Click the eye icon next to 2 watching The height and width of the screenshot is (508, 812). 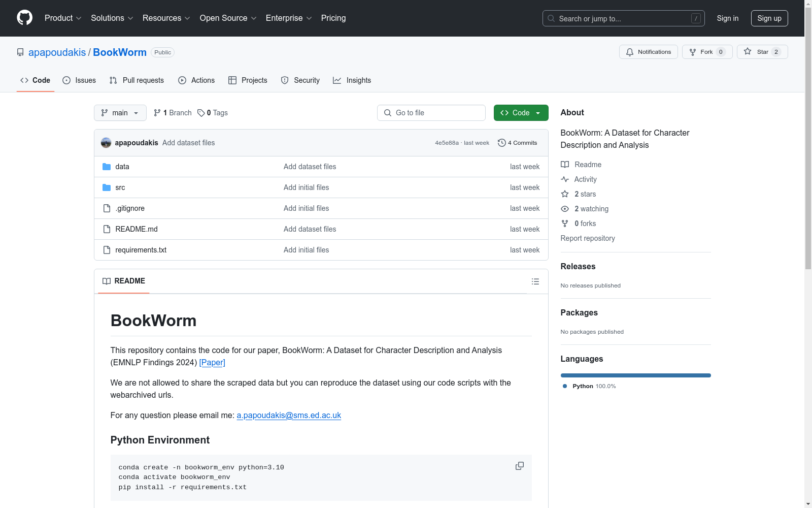coord(565,209)
